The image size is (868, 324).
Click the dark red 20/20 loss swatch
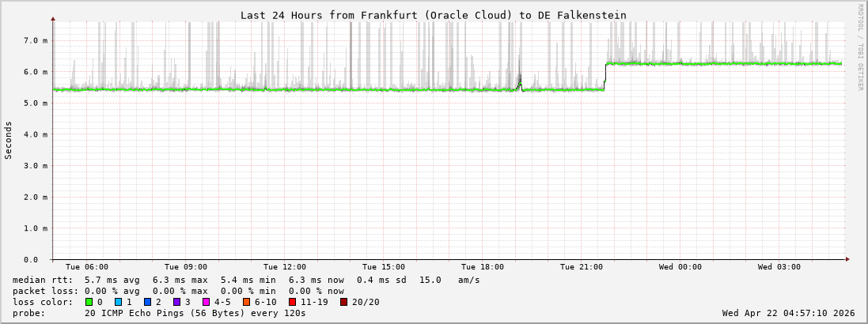pyautogui.click(x=344, y=302)
